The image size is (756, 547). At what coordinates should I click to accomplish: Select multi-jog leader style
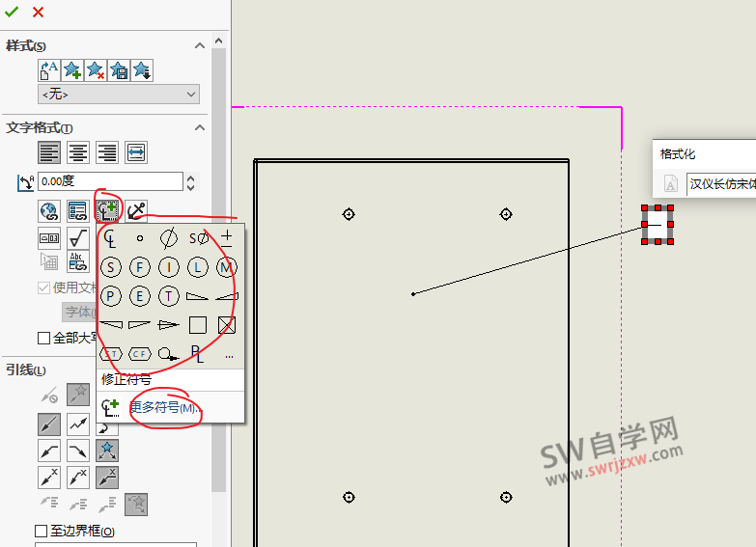(78, 424)
